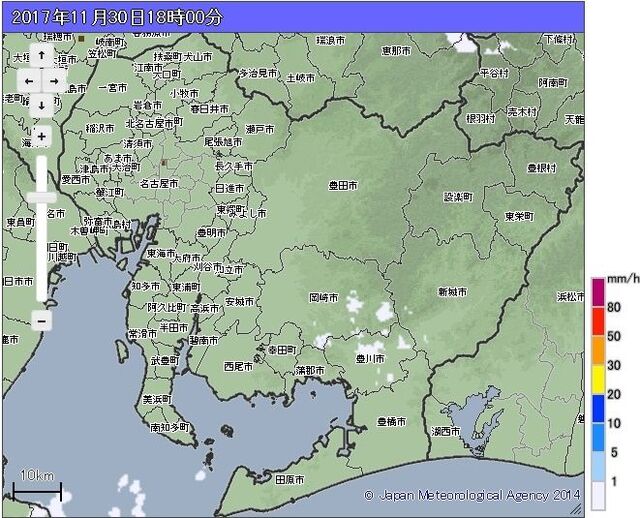This screenshot has width=640, height=518.
Task: Click the 長久手市 label on the map
Action: point(234,166)
